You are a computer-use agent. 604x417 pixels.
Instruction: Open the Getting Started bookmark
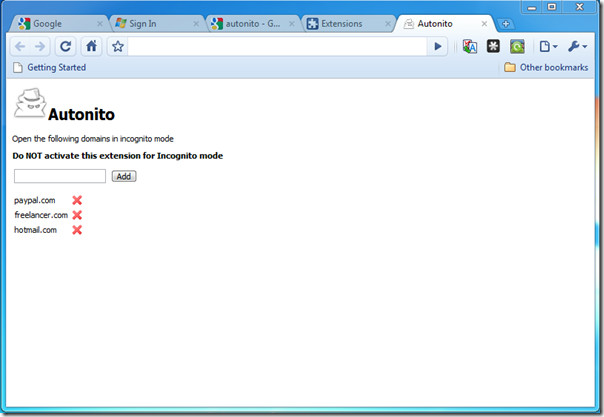pos(49,67)
